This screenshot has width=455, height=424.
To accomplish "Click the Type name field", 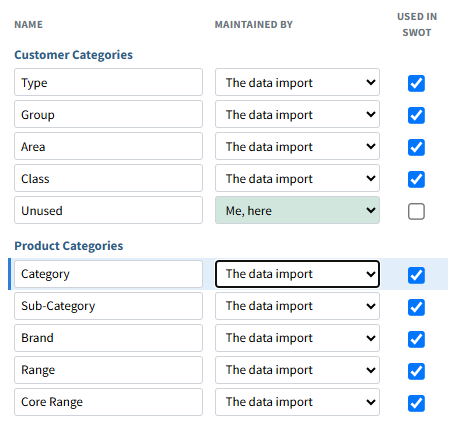I will pyautogui.click(x=108, y=82).
